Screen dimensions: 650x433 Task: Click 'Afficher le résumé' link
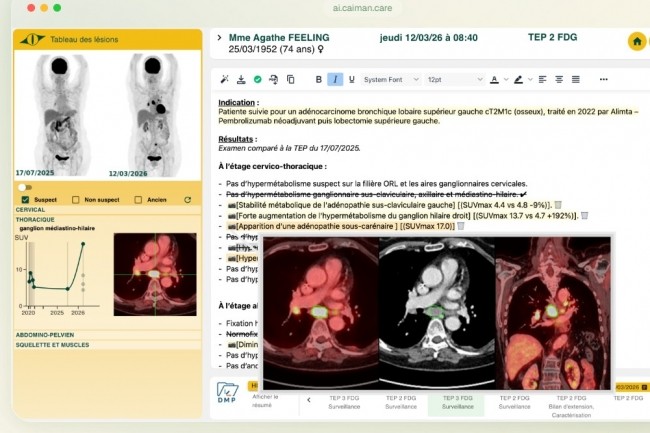tap(265, 401)
